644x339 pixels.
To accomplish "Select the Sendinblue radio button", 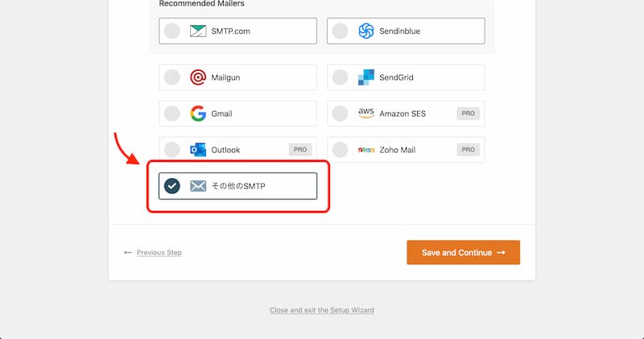I will 340,31.
